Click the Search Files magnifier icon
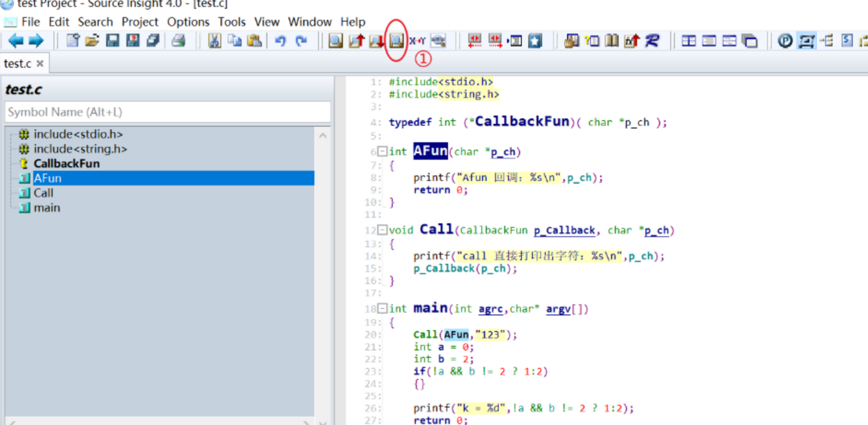Viewport: 868px width, 425px height. [396, 41]
